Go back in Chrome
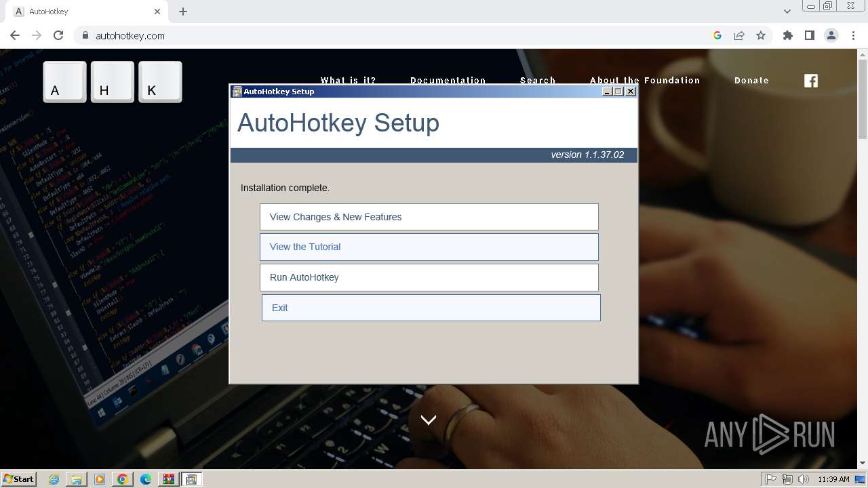 click(15, 35)
